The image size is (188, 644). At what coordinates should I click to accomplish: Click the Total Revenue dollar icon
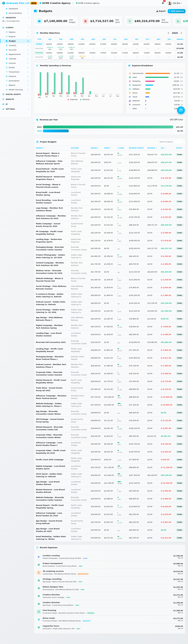tap(130, 21)
